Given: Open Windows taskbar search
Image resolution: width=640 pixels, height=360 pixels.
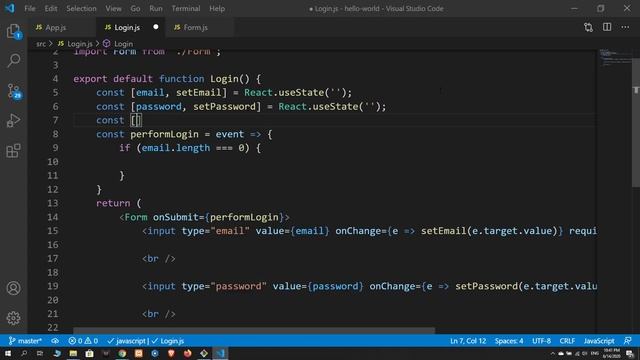Looking at the screenshot, I should (x=24, y=353).
